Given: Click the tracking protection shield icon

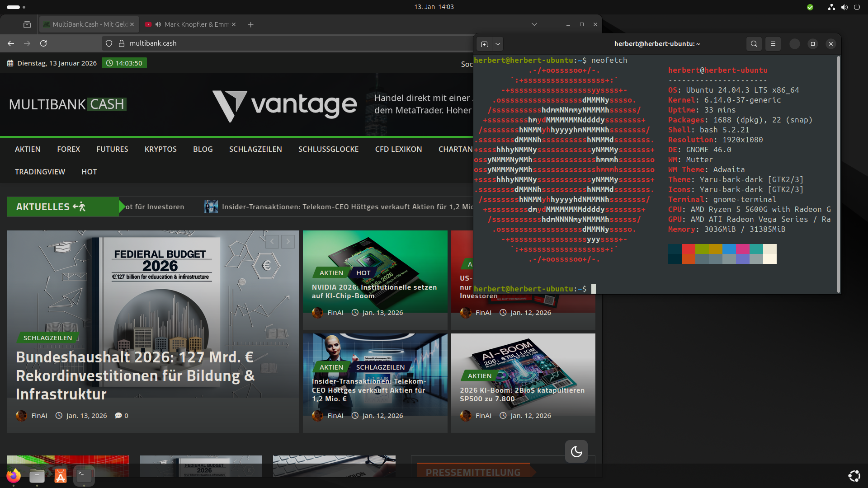Looking at the screenshot, I should click(x=109, y=43).
